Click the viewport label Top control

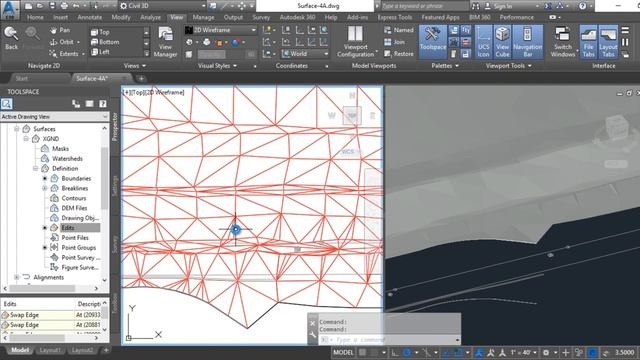click(x=138, y=93)
